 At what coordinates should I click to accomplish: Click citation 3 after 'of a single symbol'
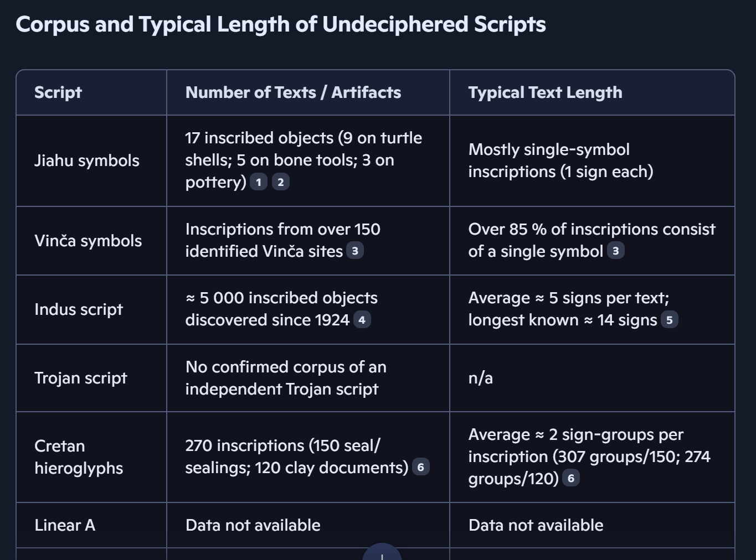click(x=615, y=251)
